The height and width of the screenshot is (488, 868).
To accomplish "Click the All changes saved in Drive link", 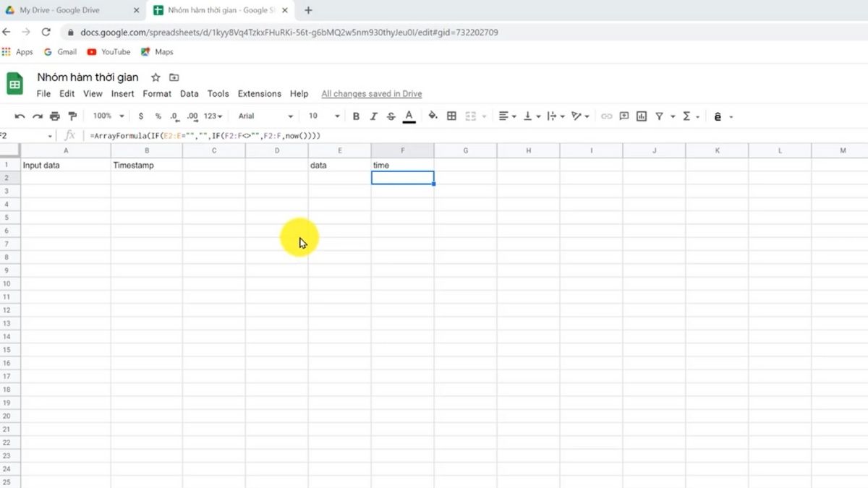I will point(371,94).
